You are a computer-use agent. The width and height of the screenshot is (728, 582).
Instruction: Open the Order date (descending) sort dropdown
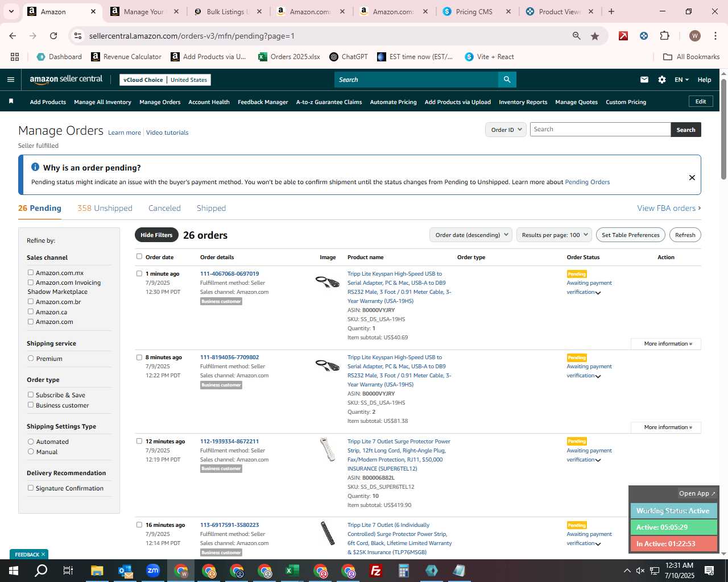(471, 235)
